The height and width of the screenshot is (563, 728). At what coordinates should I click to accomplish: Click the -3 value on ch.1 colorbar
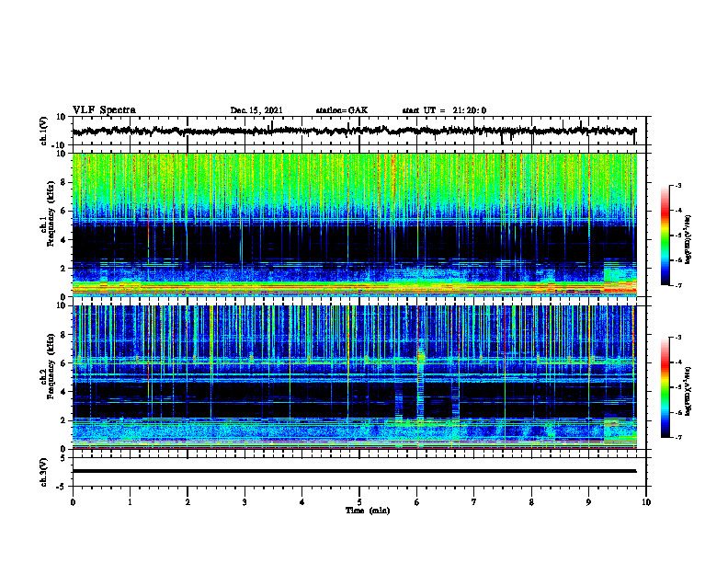pos(677,185)
